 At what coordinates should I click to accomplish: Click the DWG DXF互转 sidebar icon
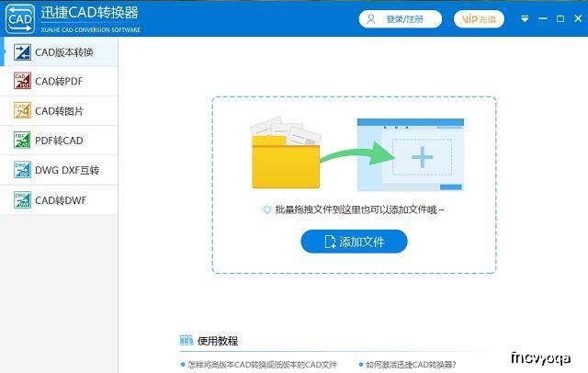click(x=22, y=170)
